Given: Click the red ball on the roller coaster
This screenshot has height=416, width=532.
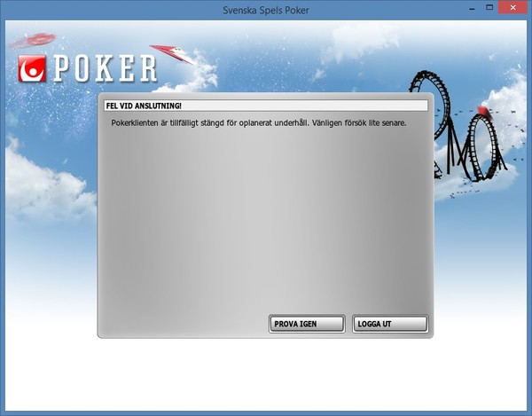Looking at the screenshot, I should 484,111.
